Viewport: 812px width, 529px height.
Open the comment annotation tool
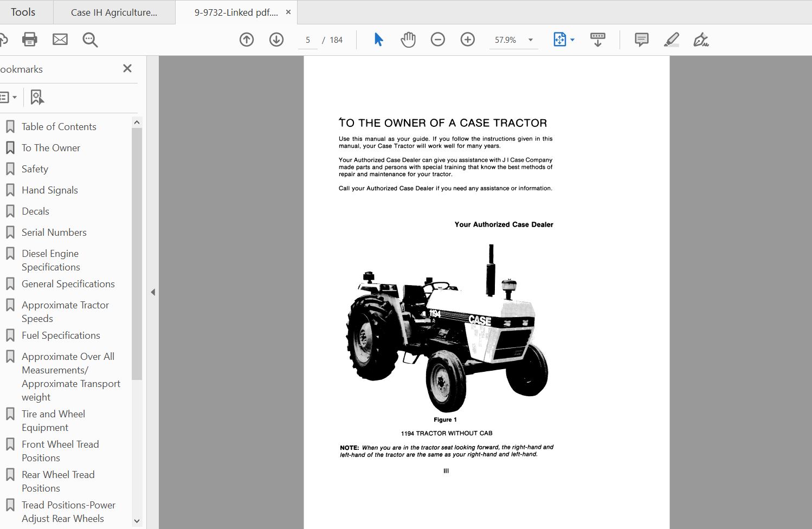click(x=641, y=39)
